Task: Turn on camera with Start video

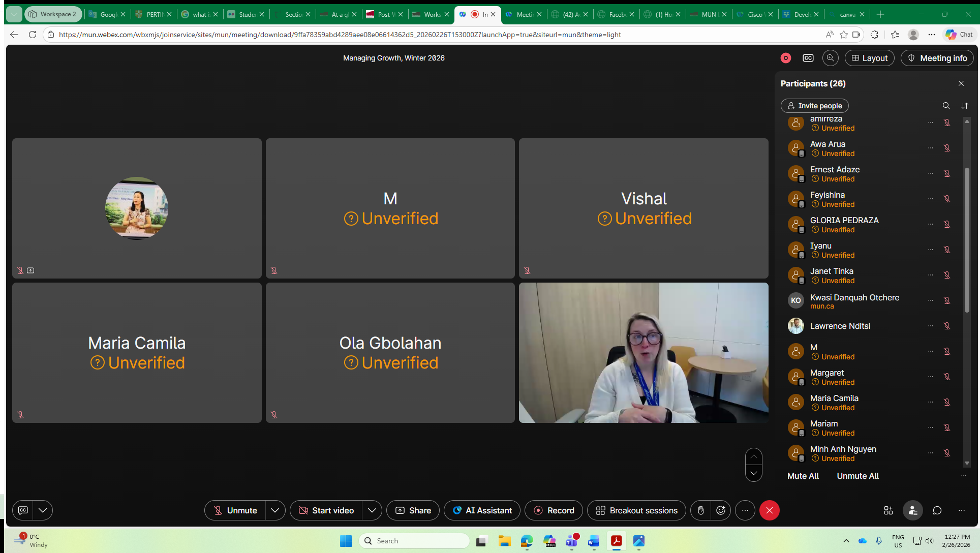Action: [326, 510]
